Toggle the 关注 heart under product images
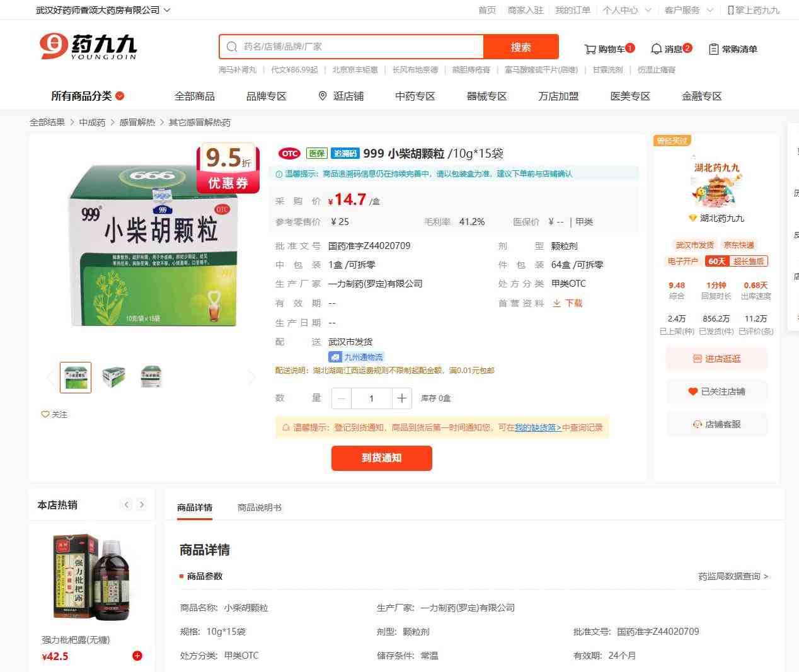Viewport: 799px width, 672px height. point(54,414)
